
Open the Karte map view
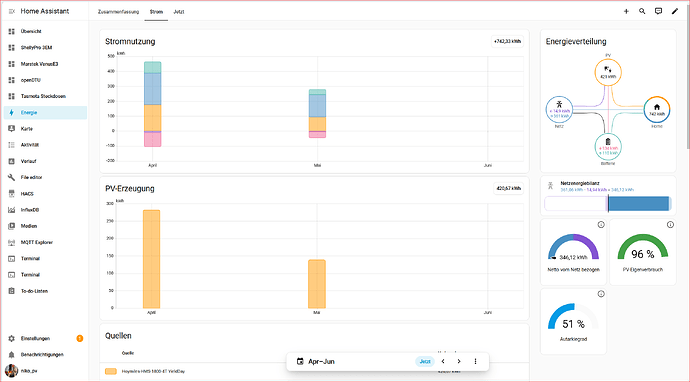point(45,129)
